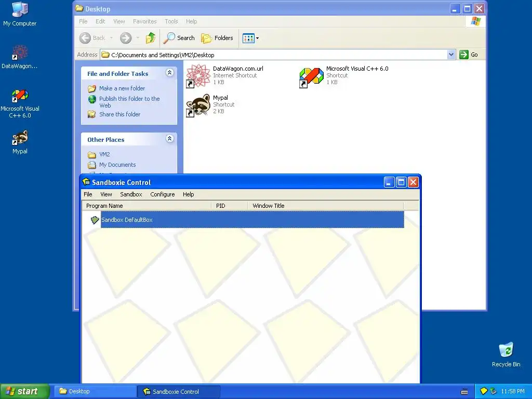
Task: Open VM2 folder under Other Places
Action: click(x=104, y=154)
